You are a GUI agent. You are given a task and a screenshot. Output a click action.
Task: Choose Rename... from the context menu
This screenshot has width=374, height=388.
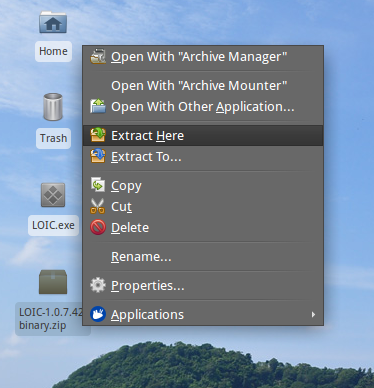click(x=203, y=257)
